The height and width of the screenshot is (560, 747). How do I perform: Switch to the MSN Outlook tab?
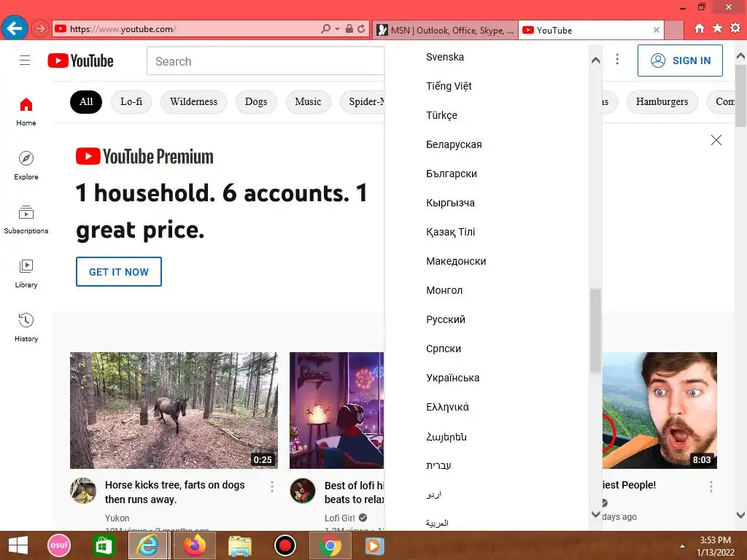click(446, 30)
